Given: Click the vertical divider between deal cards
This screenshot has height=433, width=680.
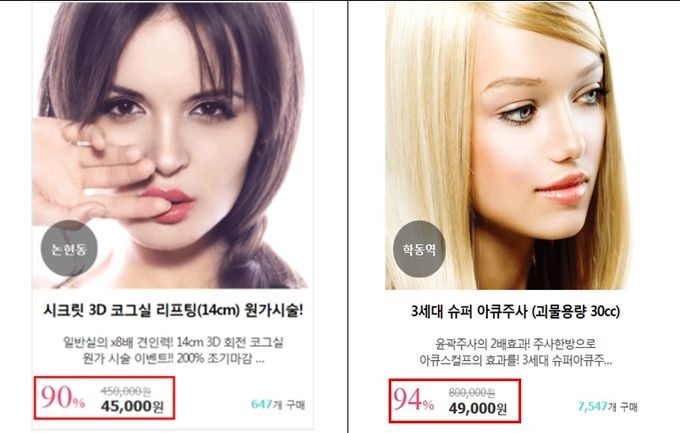Looking at the screenshot, I should tap(347, 216).
